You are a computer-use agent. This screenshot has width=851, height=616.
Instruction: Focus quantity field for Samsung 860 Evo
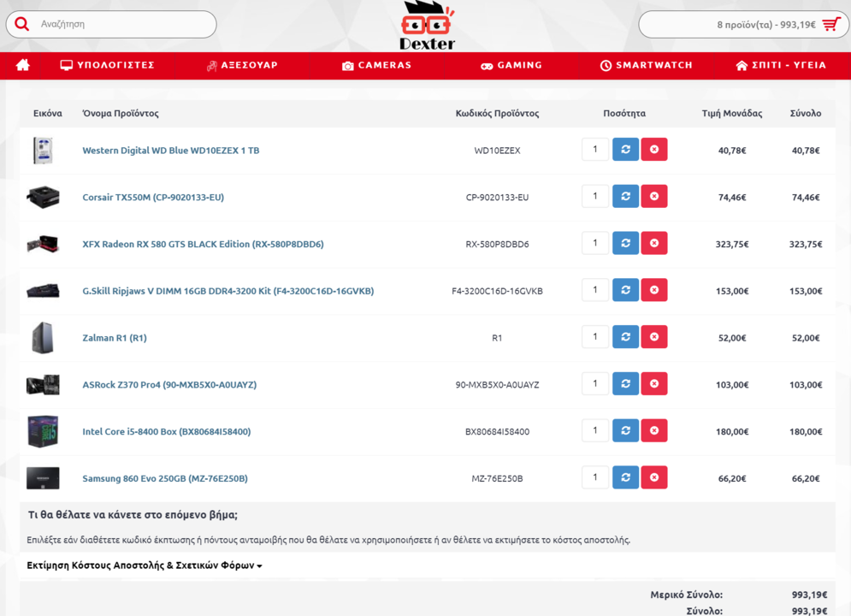point(595,477)
